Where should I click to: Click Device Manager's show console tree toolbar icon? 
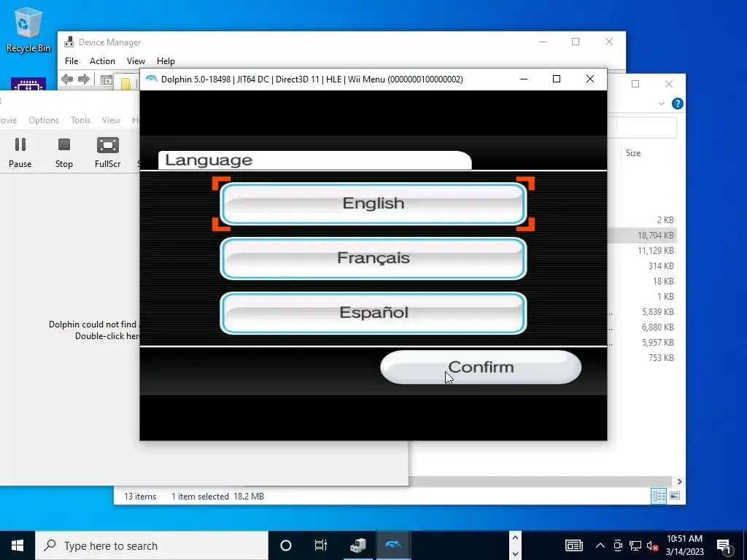(x=107, y=80)
